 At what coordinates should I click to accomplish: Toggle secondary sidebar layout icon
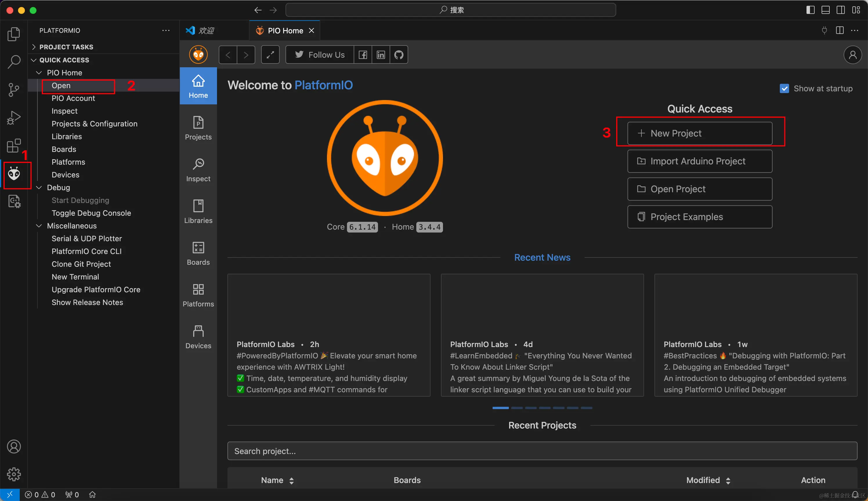[x=840, y=10]
